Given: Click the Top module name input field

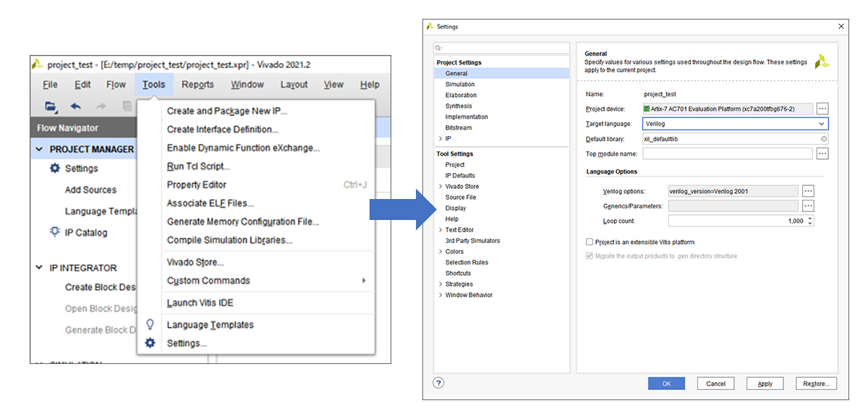Looking at the screenshot, I should pos(727,153).
